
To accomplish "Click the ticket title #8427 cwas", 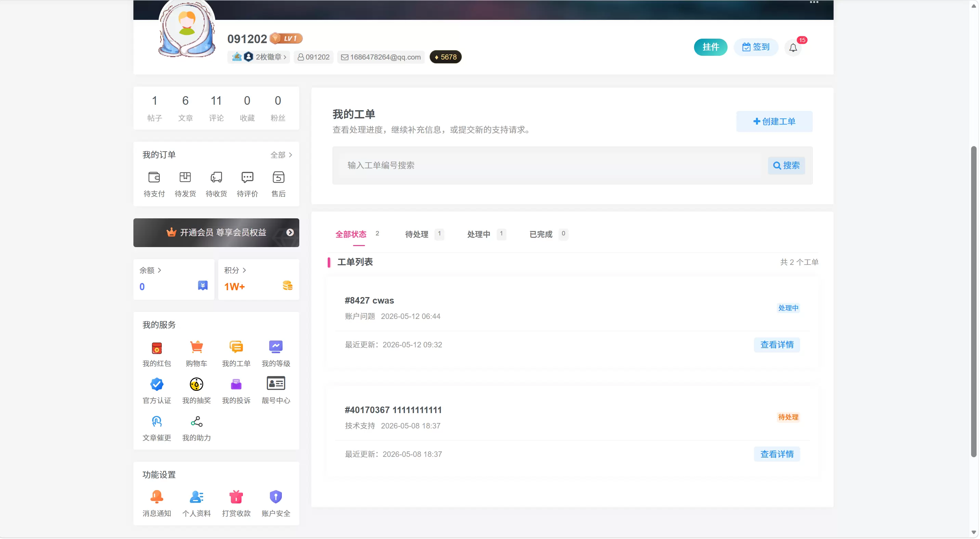I will tap(370, 301).
